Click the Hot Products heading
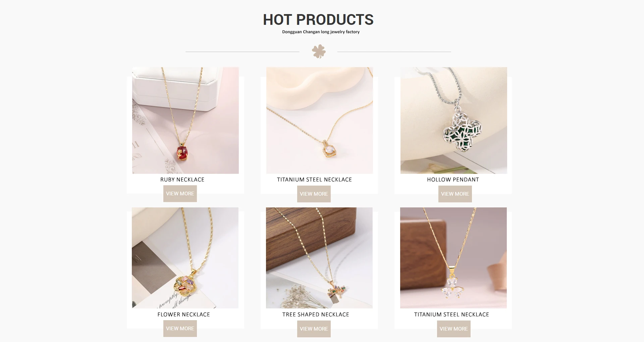 click(x=318, y=19)
